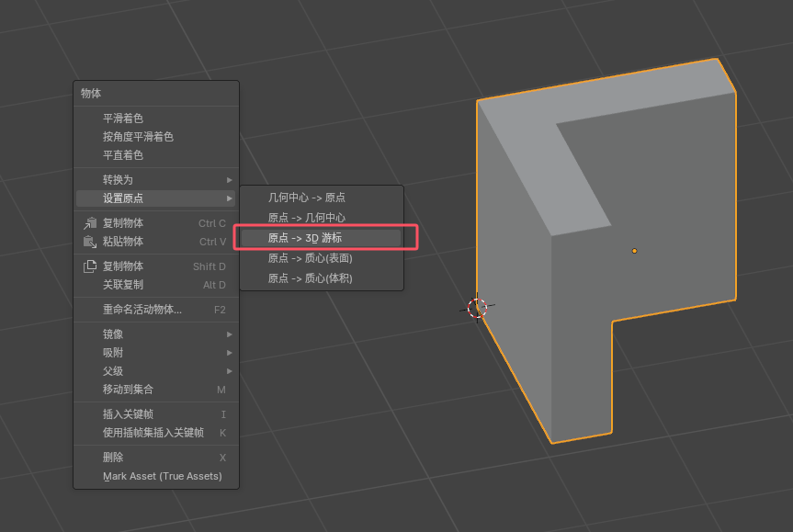The height and width of the screenshot is (532, 793).
Task: Click the 3D cursor in viewport
Action: (477, 308)
